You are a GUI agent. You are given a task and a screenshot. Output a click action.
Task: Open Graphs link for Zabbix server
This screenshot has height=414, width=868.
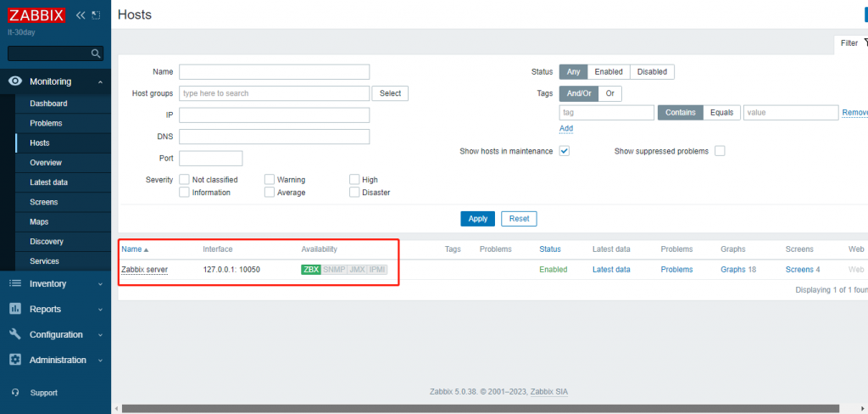click(x=733, y=269)
